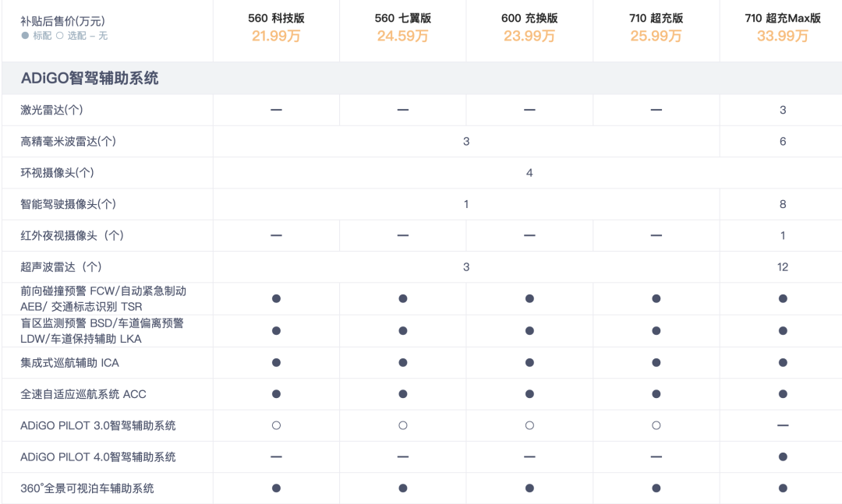Click the ADiGO智驾辅助系统 section heading
The height and width of the screenshot is (504, 842).
[x=90, y=79]
